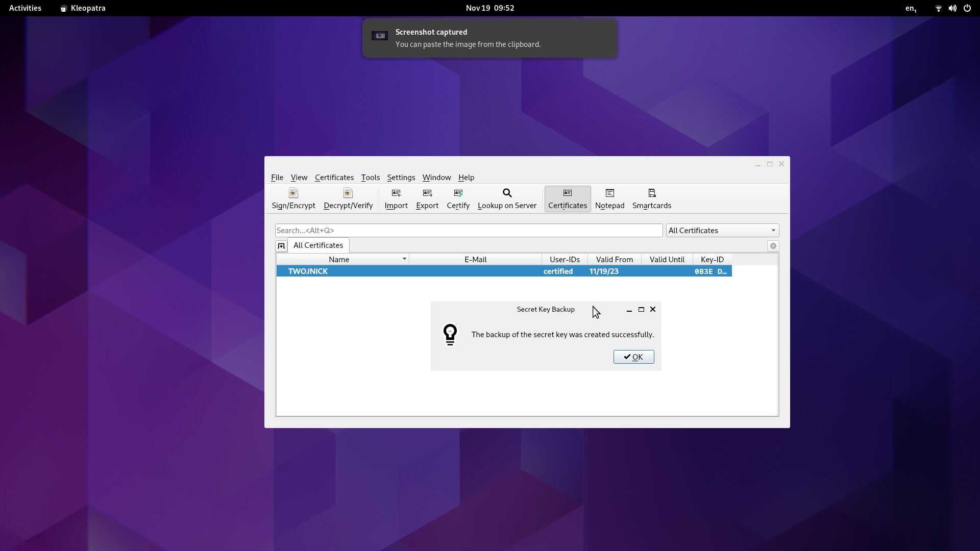Click the new tab icon beside All Certificates
The height and width of the screenshot is (551, 980).
(281, 246)
